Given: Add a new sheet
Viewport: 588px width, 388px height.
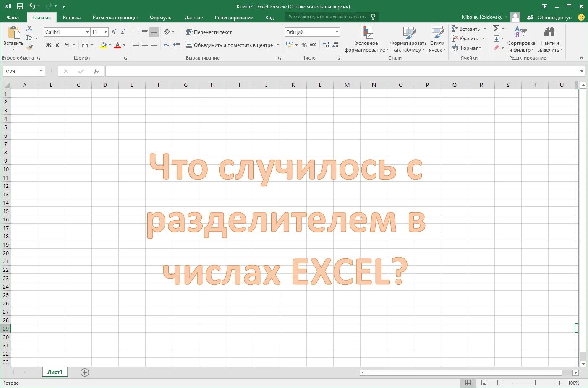Looking at the screenshot, I should [x=85, y=372].
